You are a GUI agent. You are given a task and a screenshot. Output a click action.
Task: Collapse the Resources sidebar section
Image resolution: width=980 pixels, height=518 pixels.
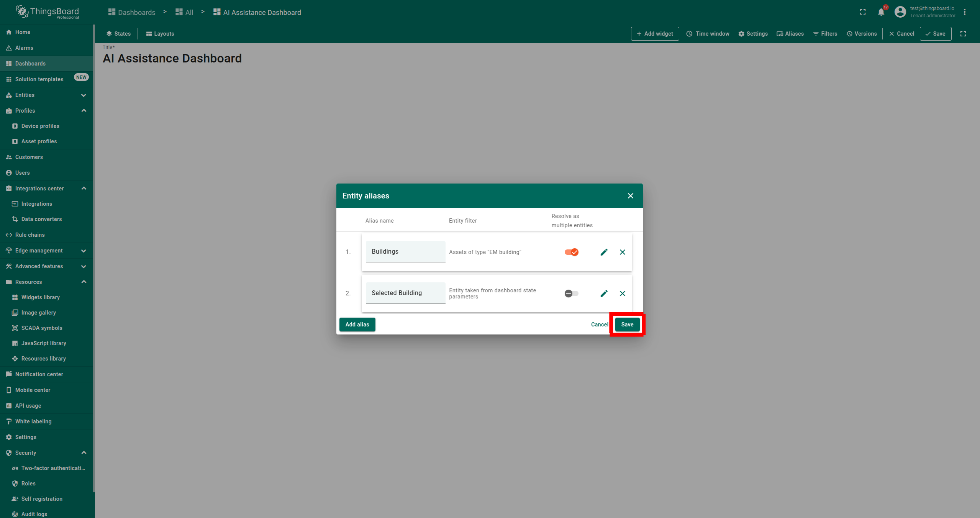(84, 282)
